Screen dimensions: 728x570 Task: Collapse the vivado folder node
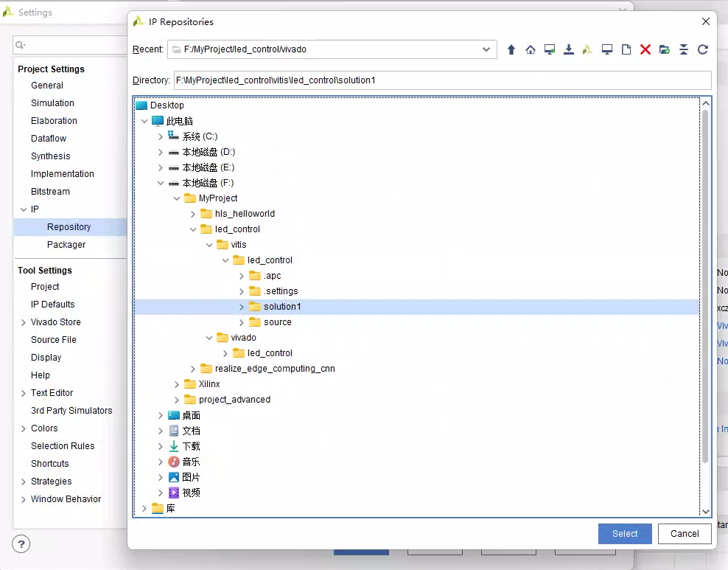pos(209,338)
